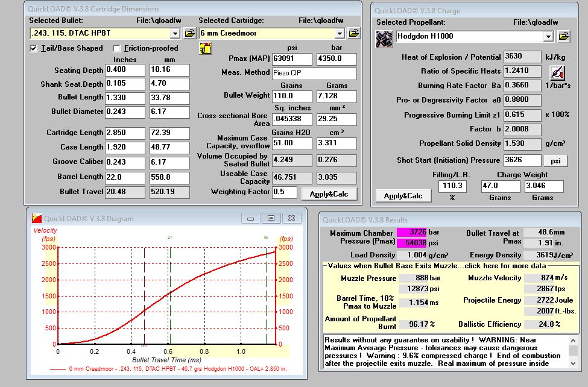Viewport: 588px width, 387px height.
Task: Click the burning rate adjustment icon
Action: pyautogui.click(x=556, y=73)
